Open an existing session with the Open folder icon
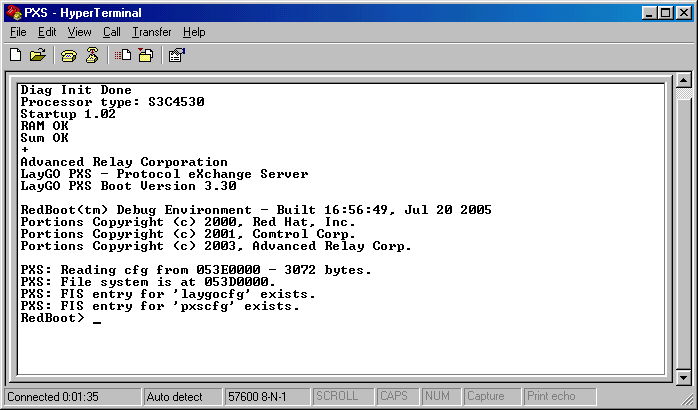The width and height of the screenshot is (698, 410). click(x=38, y=55)
